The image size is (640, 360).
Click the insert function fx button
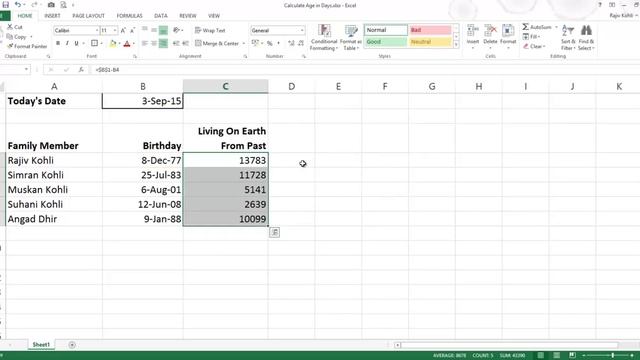click(x=81, y=70)
